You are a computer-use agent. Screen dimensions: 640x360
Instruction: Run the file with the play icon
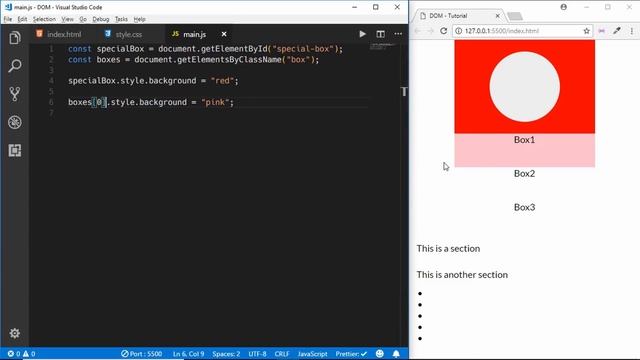tap(362, 34)
